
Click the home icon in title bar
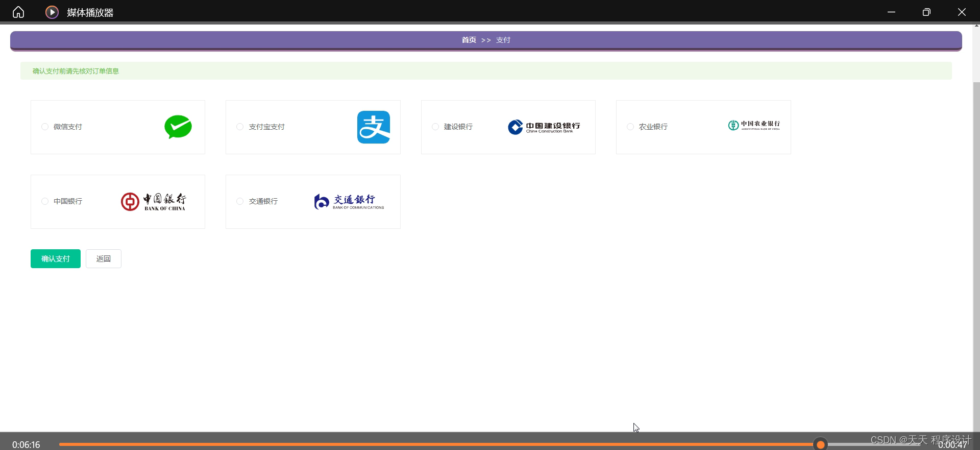point(18,12)
